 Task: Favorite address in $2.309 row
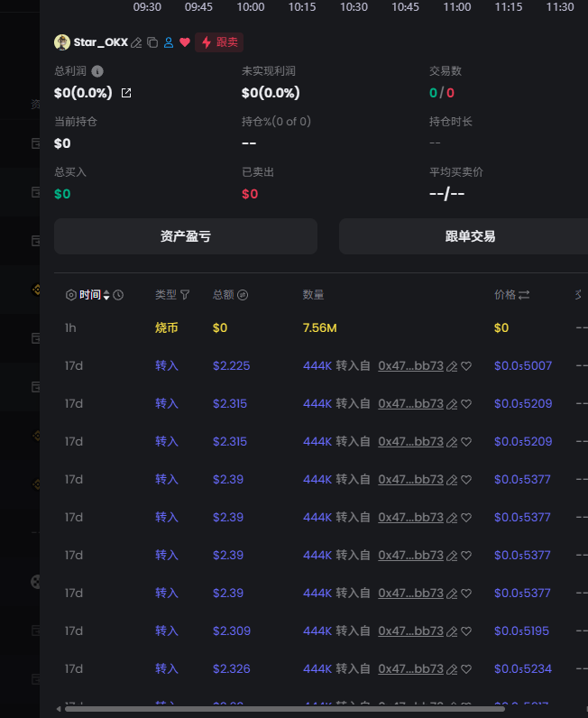point(466,631)
